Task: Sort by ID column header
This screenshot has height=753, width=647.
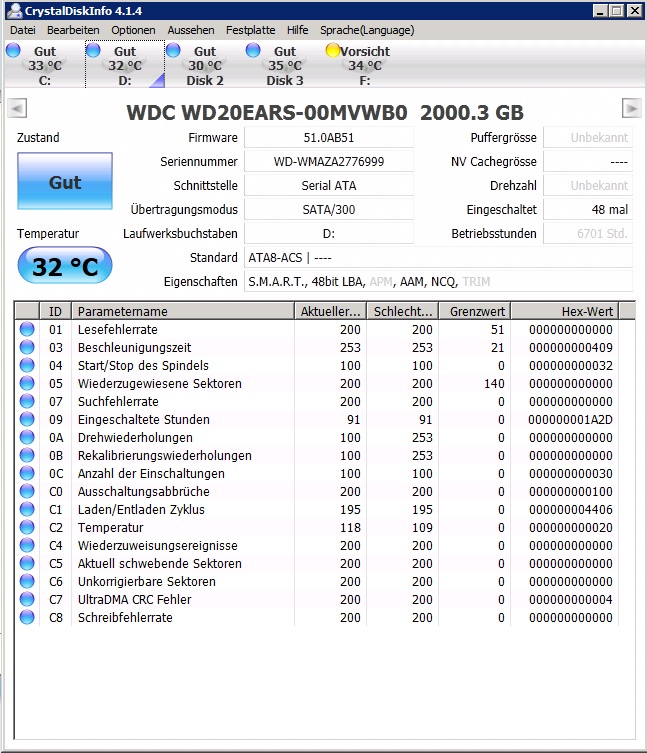Action: 55,311
